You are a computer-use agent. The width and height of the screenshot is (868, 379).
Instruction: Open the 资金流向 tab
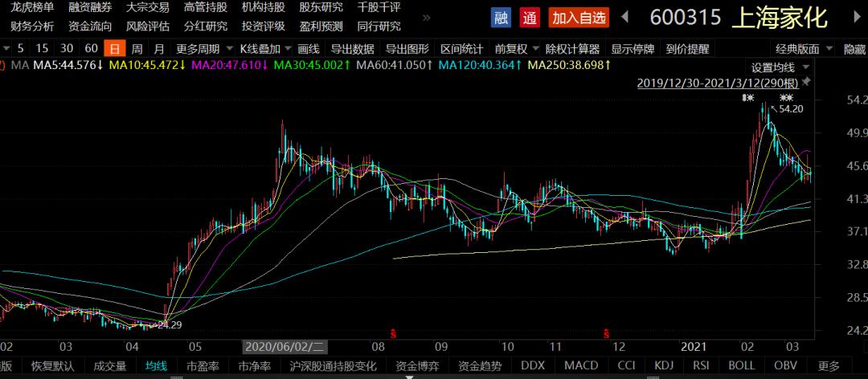pyautogui.click(x=90, y=26)
